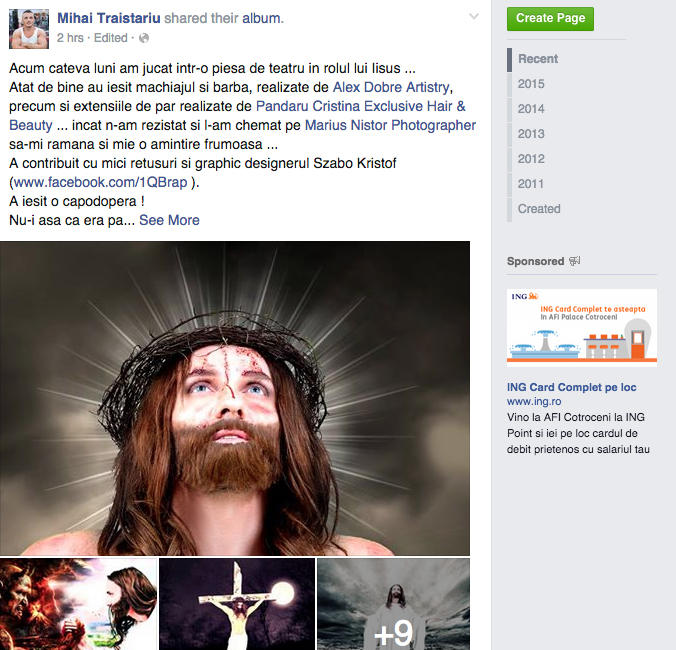Follow the www.facebook.com/1QBrap link

[100, 182]
